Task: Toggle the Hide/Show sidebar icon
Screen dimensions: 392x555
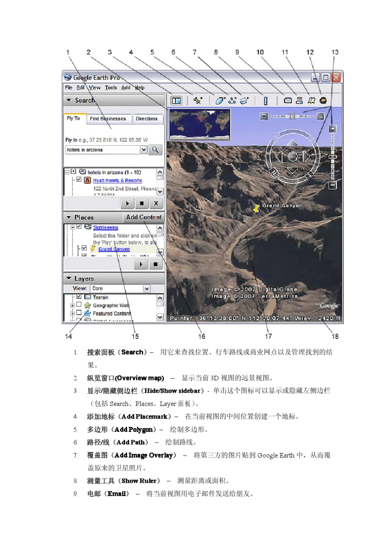Action: pos(176,100)
